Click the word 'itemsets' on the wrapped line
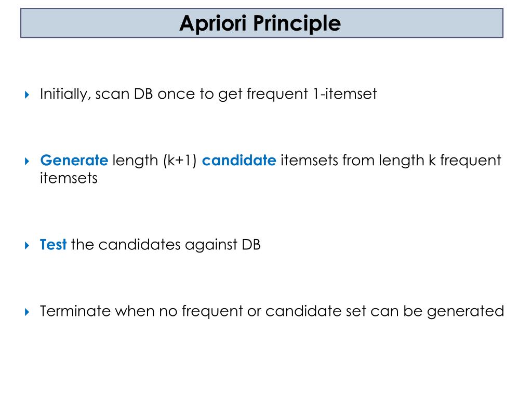The height and width of the screenshot is (399, 532). point(69,178)
